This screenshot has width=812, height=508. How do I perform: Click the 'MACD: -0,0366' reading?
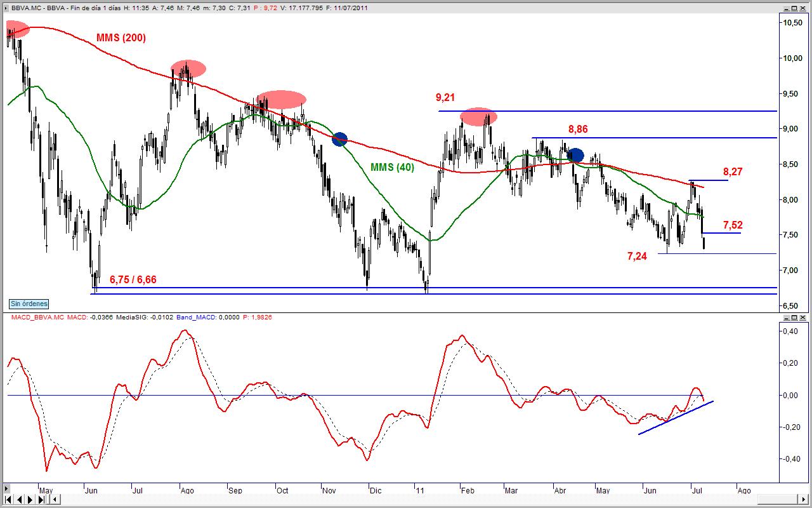point(90,317)
